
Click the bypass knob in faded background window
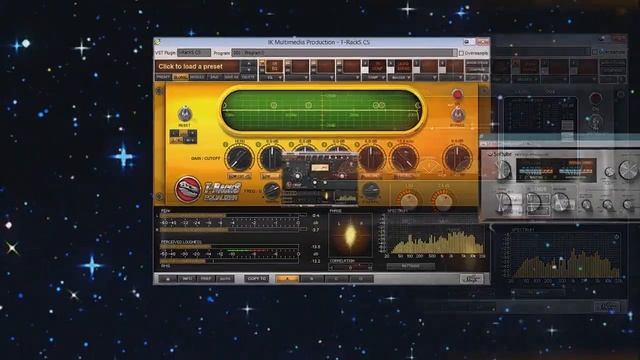tap(596, 121)
